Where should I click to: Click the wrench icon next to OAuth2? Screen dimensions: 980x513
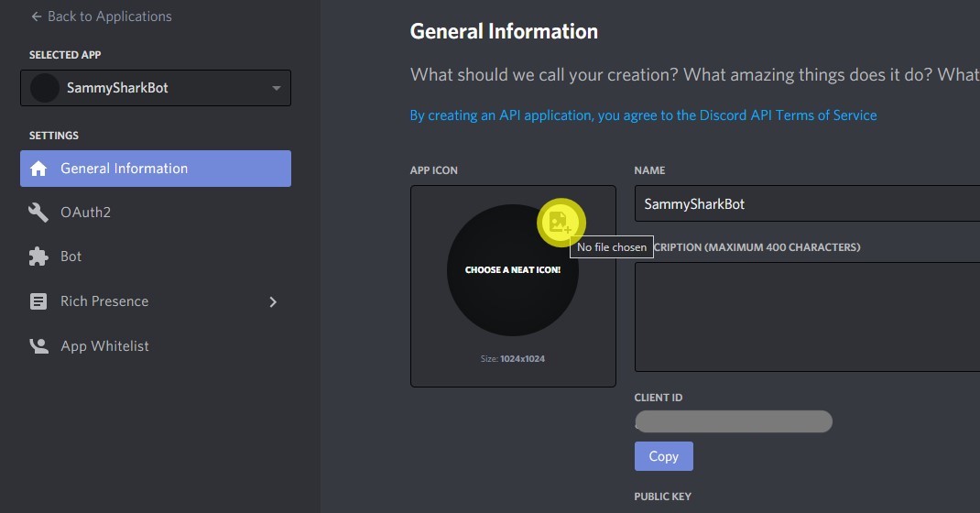point(38,213)
